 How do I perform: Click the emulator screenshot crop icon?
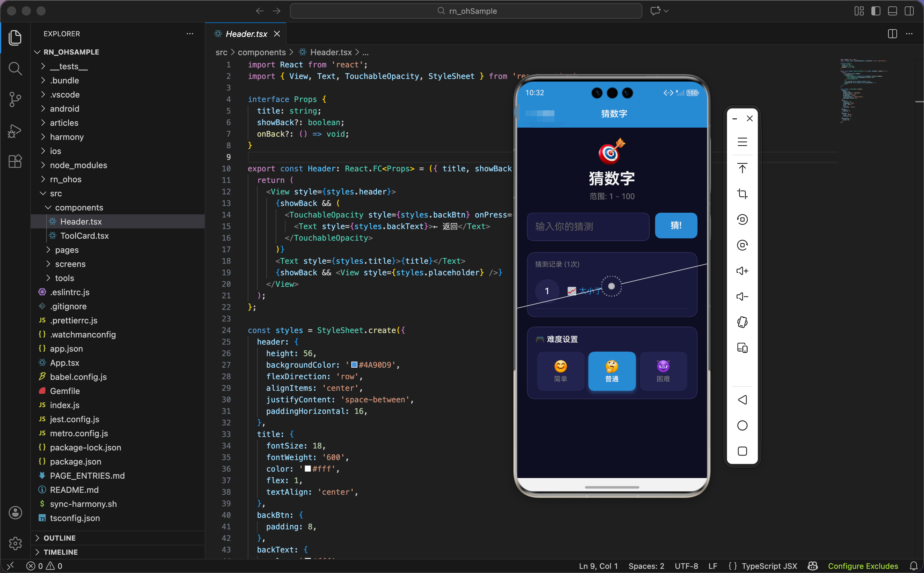[742, 194]
